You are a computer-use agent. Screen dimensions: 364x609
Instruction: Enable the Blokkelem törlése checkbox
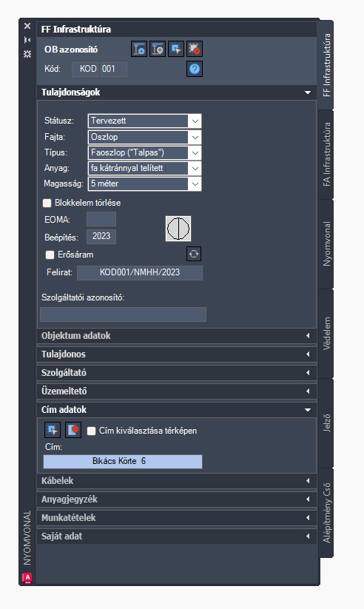click(x=47, y=203)
